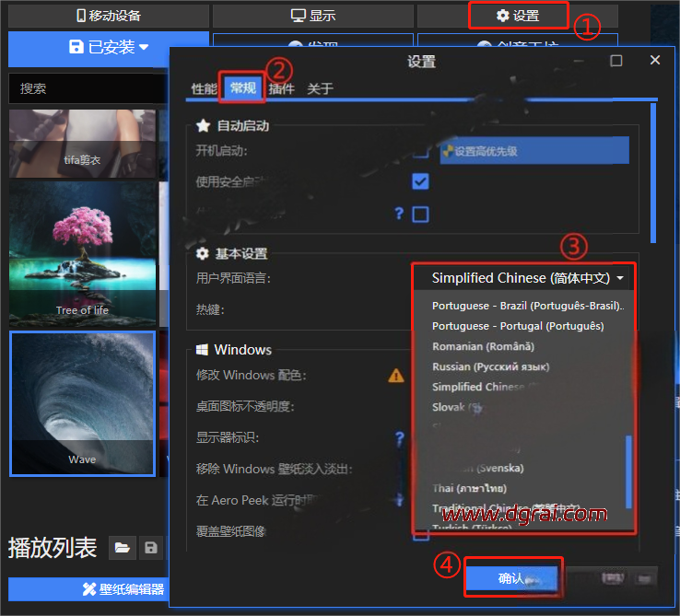
Task: Click the 确认 confirm button
Action: [511, 578]
